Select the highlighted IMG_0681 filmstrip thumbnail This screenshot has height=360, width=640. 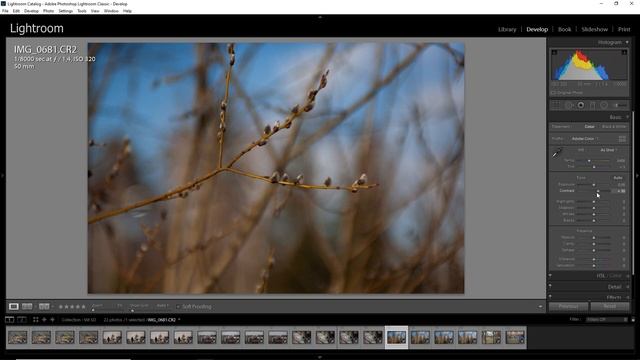pyautogui.click(x=396, y=337)
